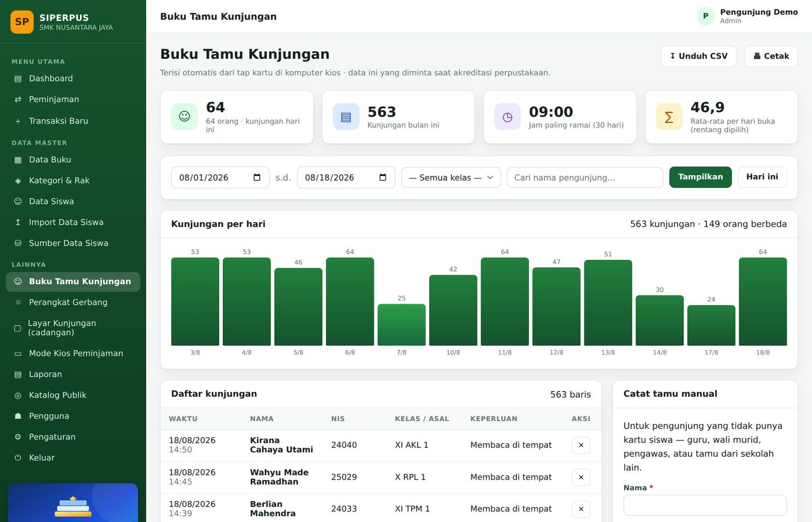812x522 pixels.
Task: Select the NIS value 24040
Action: [x=344, y=445]
